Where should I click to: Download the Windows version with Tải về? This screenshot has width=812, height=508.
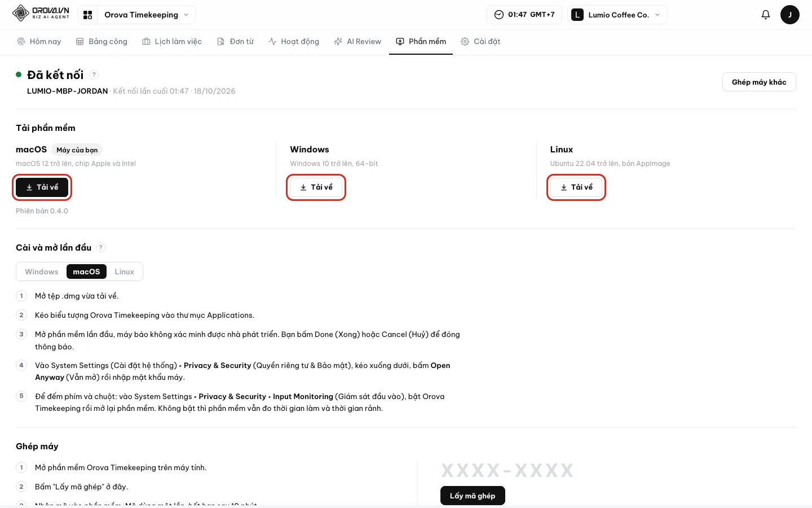coord(316,187)
